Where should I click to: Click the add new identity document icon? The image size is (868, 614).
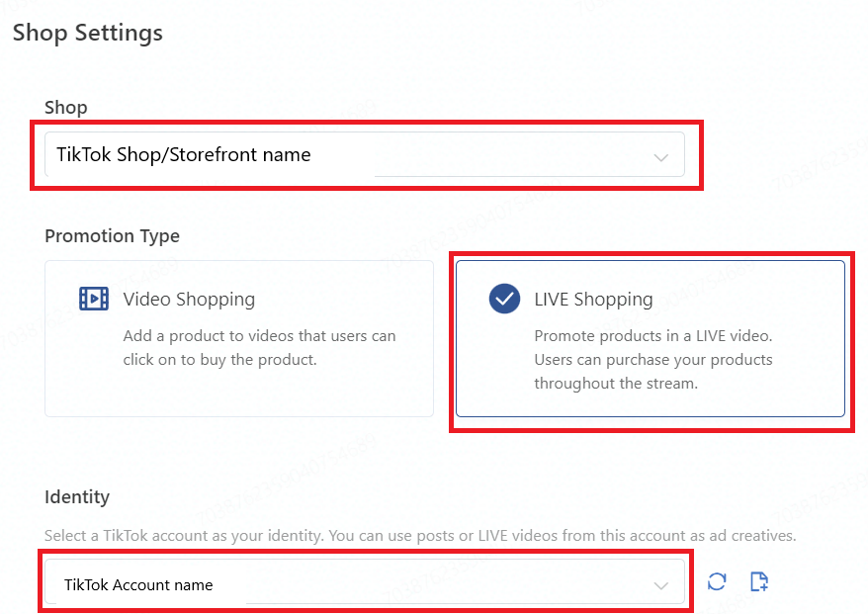coord(759,581)
